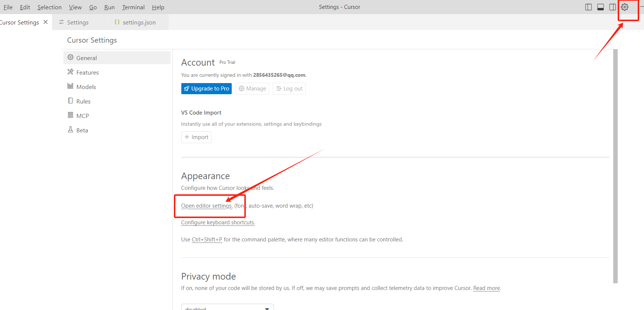This screenshot has height=310, width=644.
Task: Open settings via the gear icon
Action: tap(625, 7)
